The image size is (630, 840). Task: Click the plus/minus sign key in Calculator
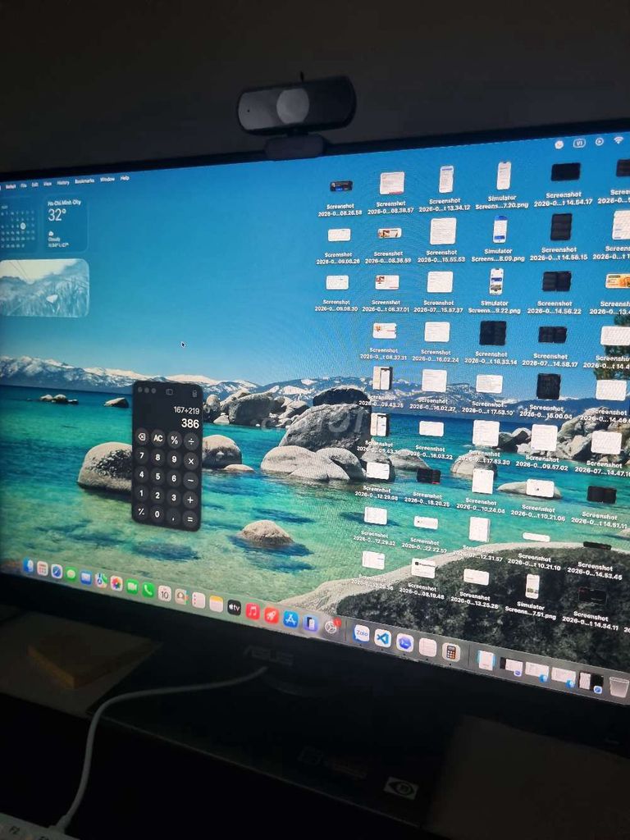(141, 512)
